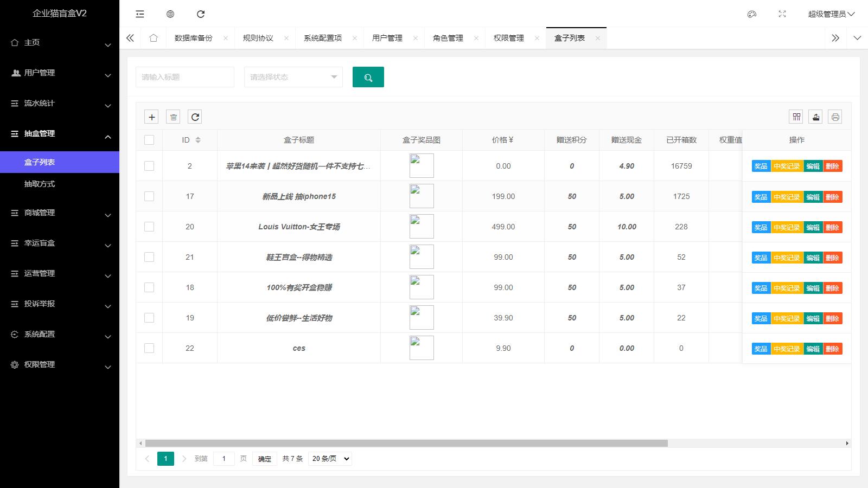
Task: Switch to the 用户管理 tab
Action: click(387, 38)
